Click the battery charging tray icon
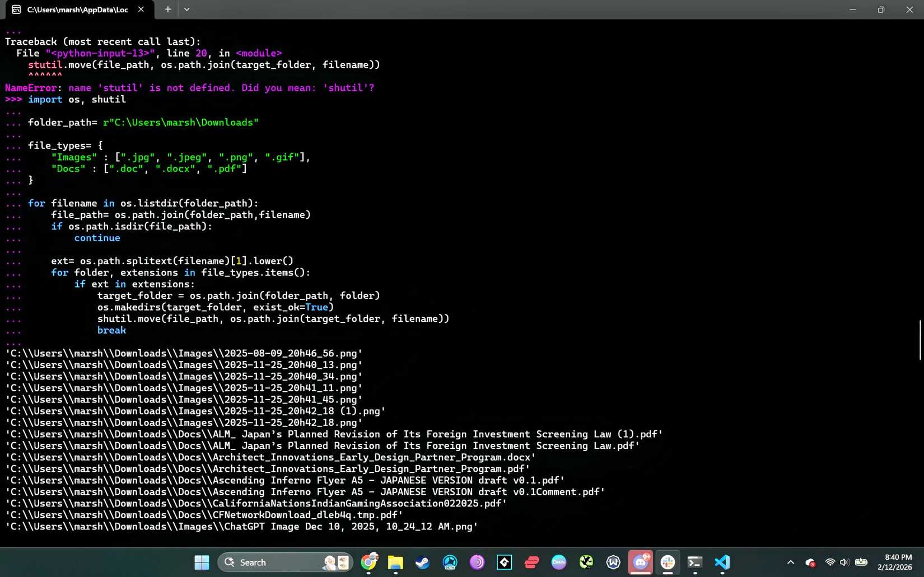This screenshot has height=577, width=924. click(x=861, y=562)
